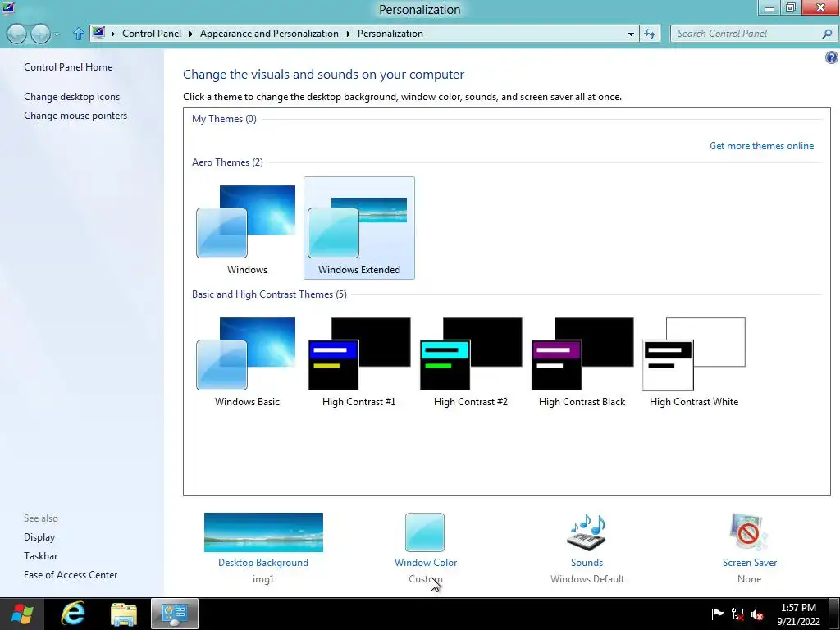This screenshot has width=840, height=630.
Task: Open the address bar history dropdown
Action: coord(631,34)
